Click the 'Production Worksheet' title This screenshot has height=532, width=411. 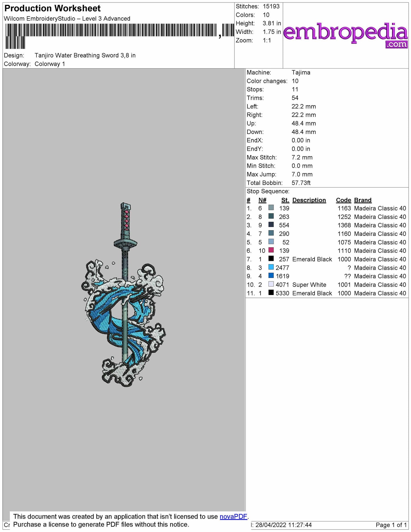click(53, 8)
